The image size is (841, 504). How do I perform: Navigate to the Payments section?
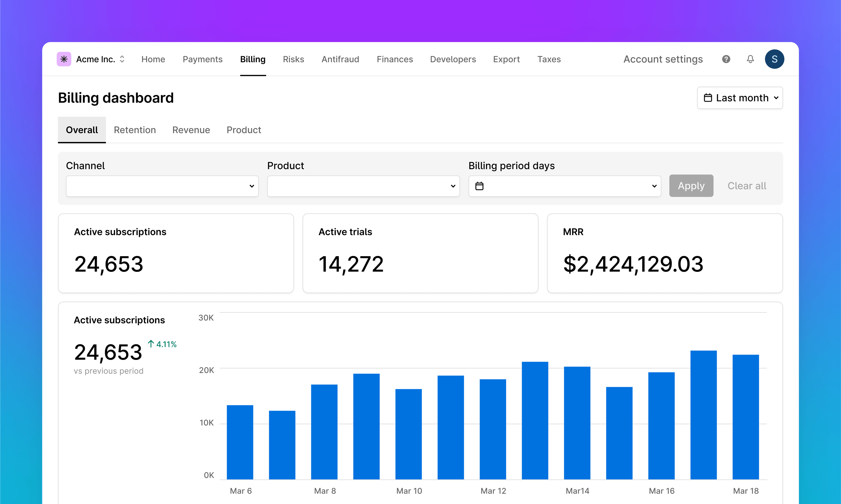pos(203,59)
